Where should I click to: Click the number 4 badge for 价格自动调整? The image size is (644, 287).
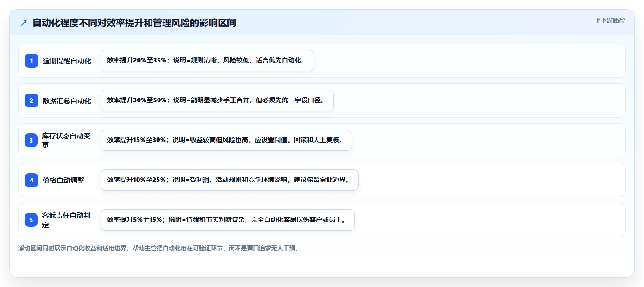pyautogui.click(x=32, y=180)
